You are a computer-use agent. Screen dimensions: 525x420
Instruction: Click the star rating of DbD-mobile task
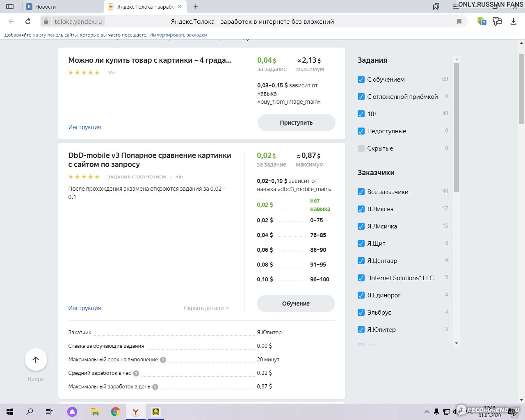tap(84, 177)
